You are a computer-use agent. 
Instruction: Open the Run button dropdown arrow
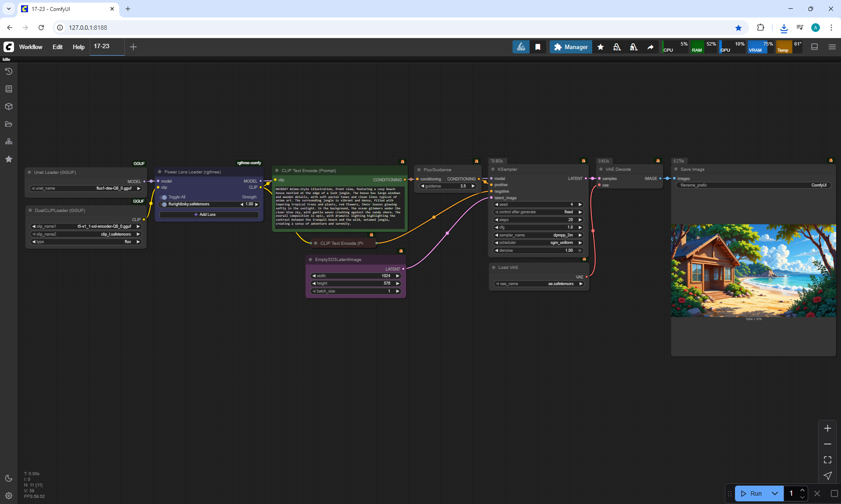tap(774, 493)
